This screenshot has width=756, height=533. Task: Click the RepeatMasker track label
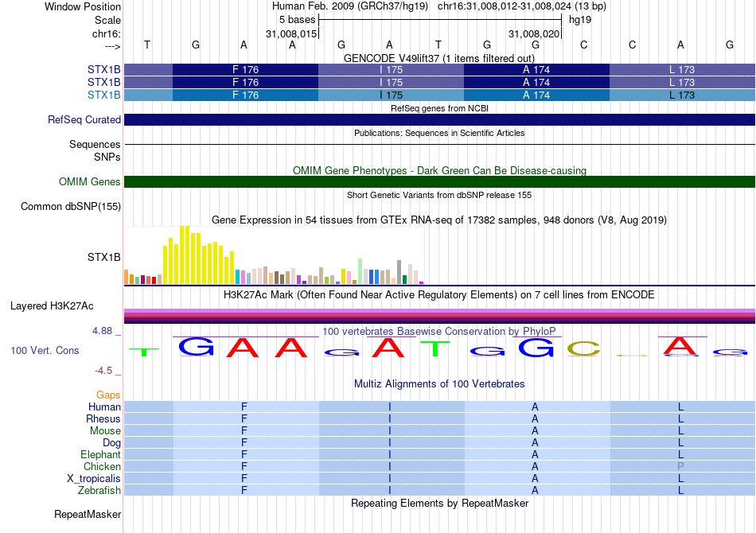tap(88, 514)
